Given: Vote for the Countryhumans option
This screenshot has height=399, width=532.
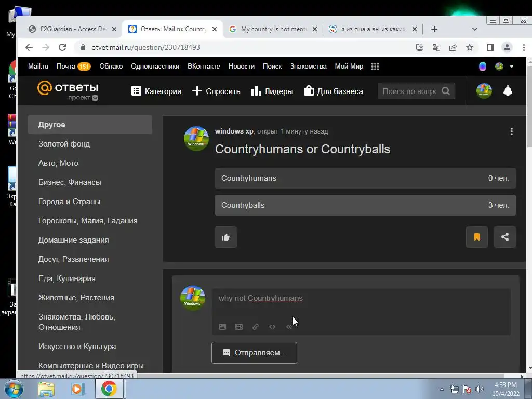Looking at the screenshot, I should point(365,178).
